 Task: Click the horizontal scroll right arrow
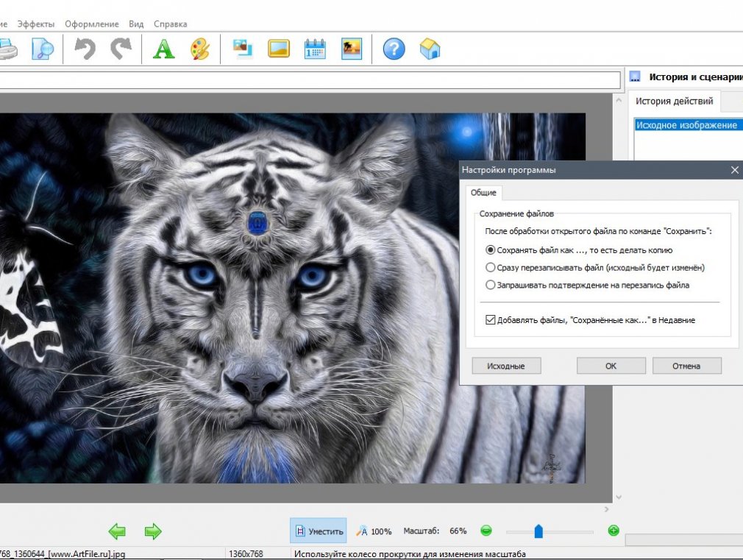606,508
